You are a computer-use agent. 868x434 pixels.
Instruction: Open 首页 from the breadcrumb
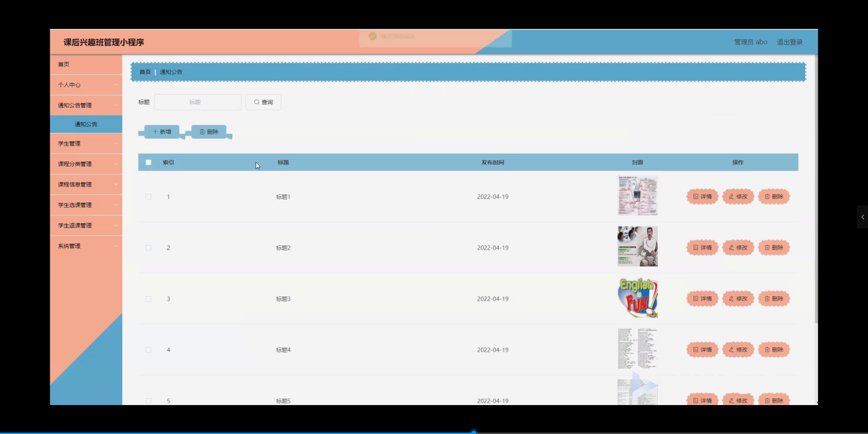point(145,71)
